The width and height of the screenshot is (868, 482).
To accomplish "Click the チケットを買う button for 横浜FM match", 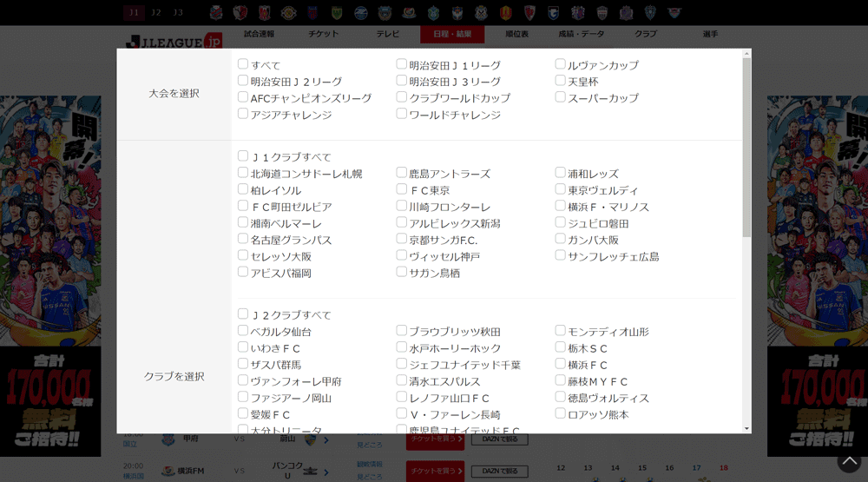I will (435, 472).
